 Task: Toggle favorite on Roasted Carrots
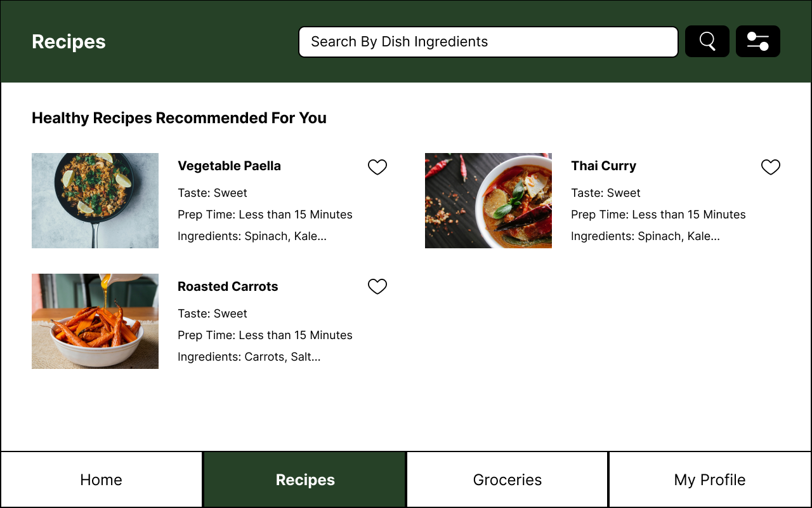click(377, 286)
